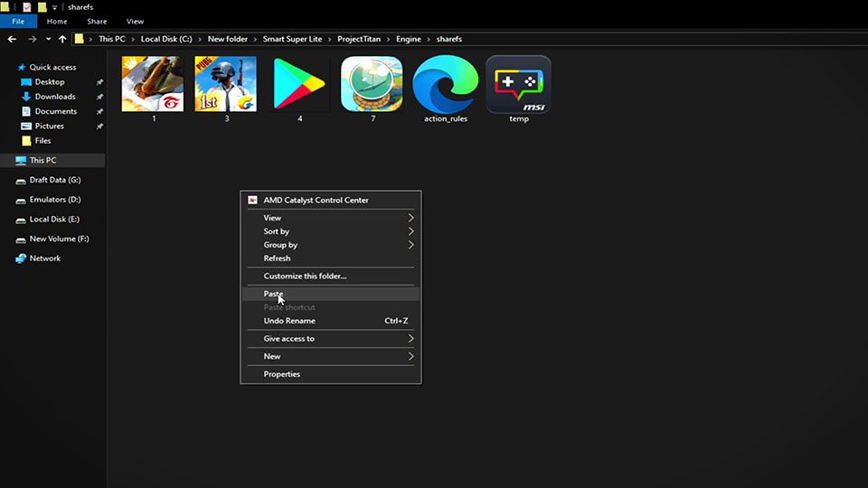Select the action_rules Edge icon file

click(x=446, y=89)
